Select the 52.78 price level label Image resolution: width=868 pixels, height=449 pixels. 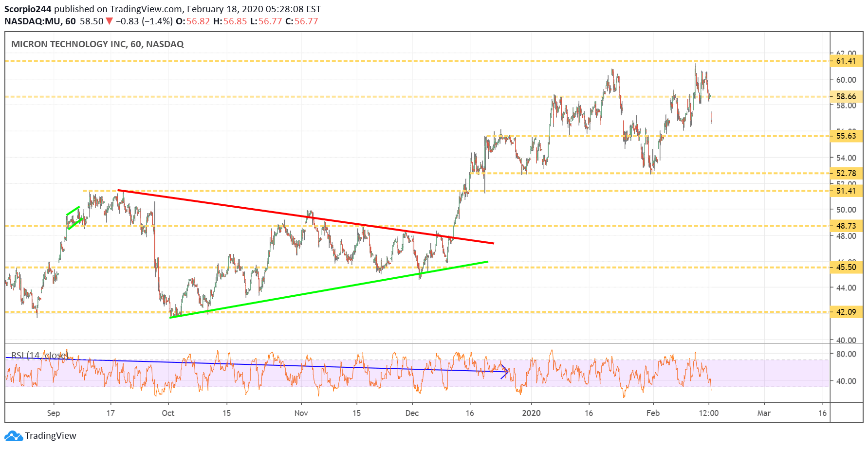[846, 173]
